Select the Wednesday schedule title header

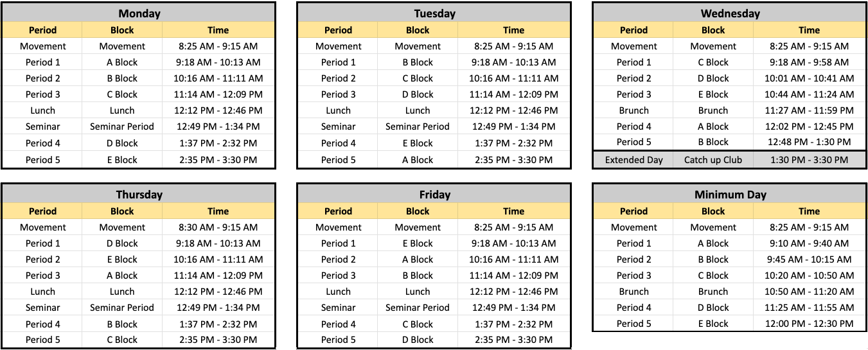(x=729, y=13)
